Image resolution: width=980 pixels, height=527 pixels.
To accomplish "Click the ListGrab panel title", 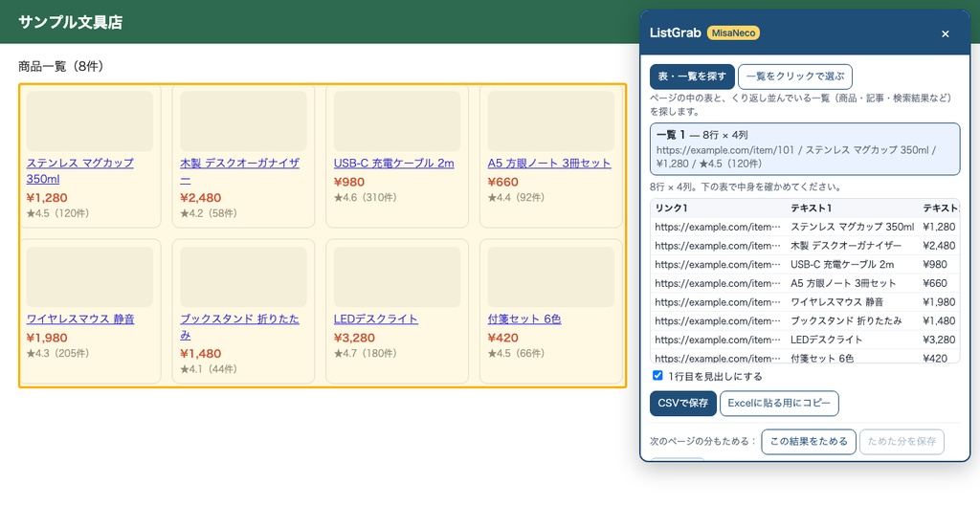I will (x=675, y=33).
